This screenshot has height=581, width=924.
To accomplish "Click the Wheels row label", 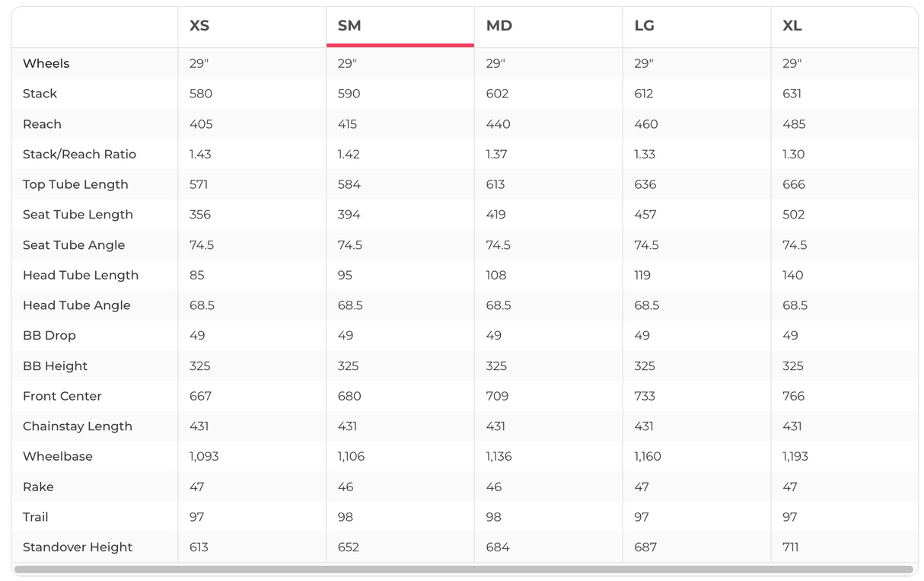I will click(x=46, y=63).
